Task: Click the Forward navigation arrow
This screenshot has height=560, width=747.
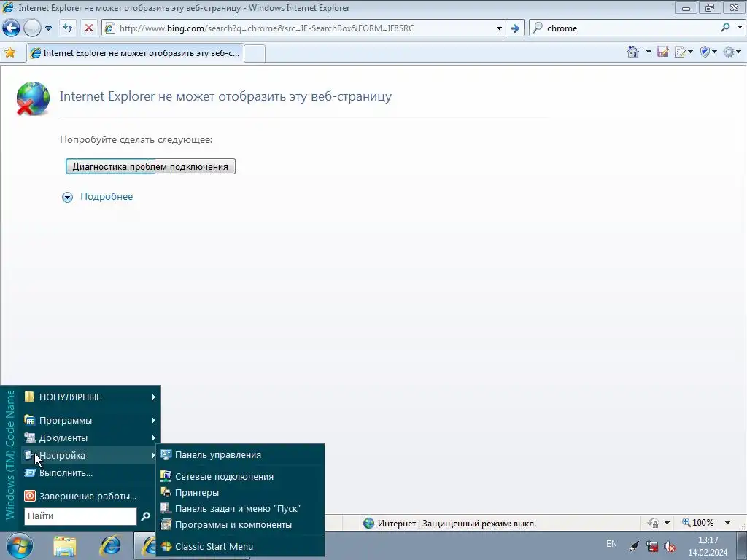Action: 32,28
